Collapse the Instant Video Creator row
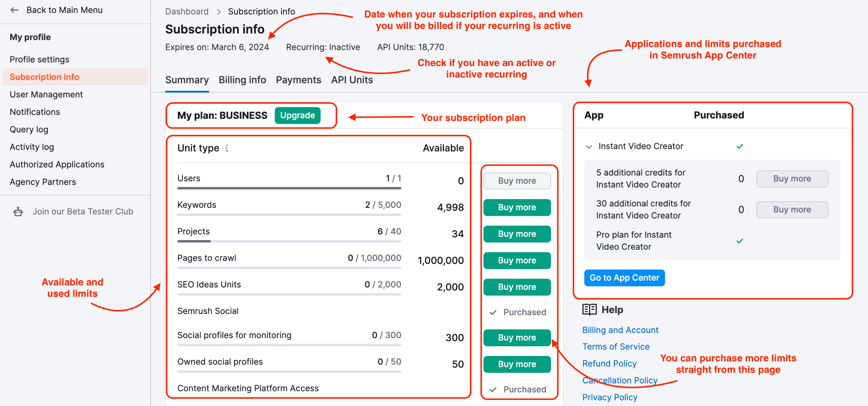The width and height of the screenshot is (868, 406). (589, 147)
